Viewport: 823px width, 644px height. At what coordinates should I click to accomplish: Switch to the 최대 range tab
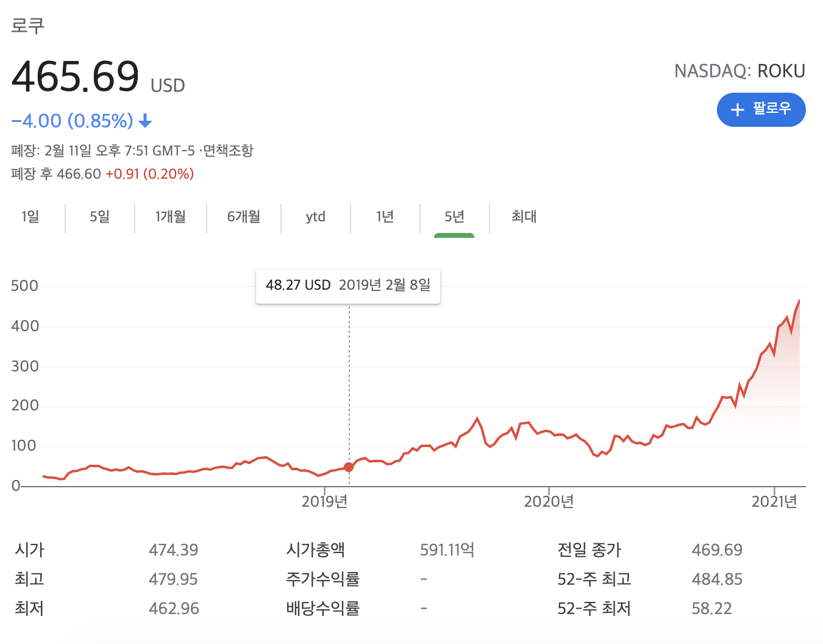(524, 216)
